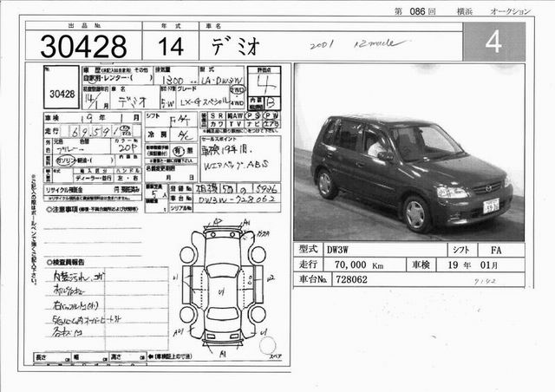555x392 pixels.
Task: Click the large printed lot number 30428
Action: [x=83, y=46]
